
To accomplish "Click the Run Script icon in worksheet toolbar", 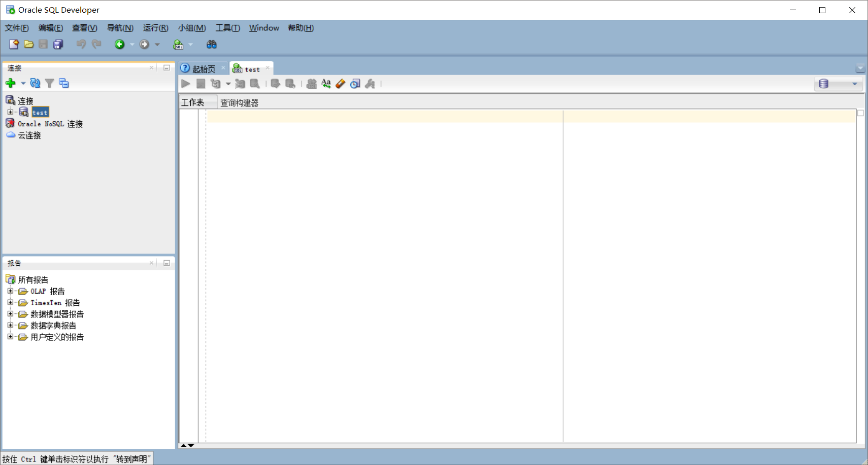I will pos(201,84).
